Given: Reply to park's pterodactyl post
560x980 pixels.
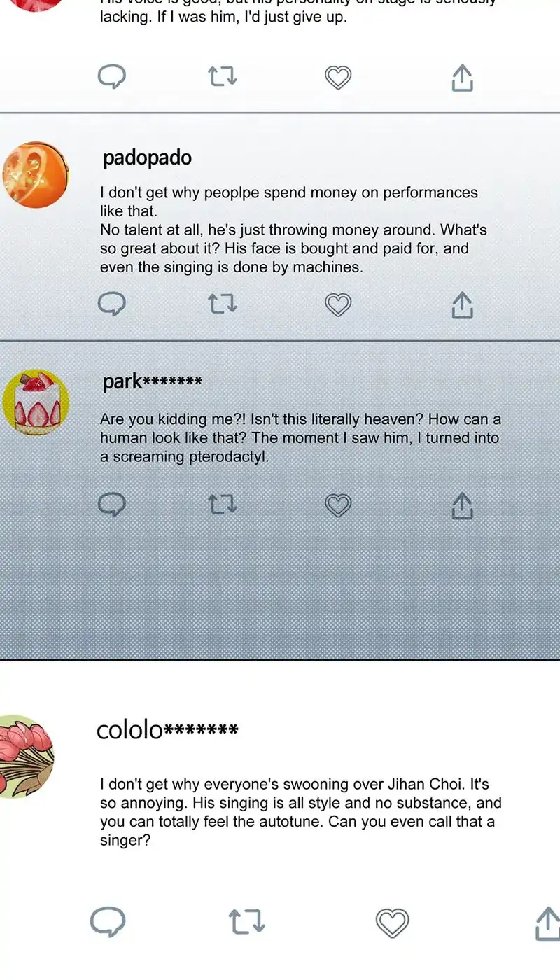Looking at the screenshot, I should coord(111,504).
